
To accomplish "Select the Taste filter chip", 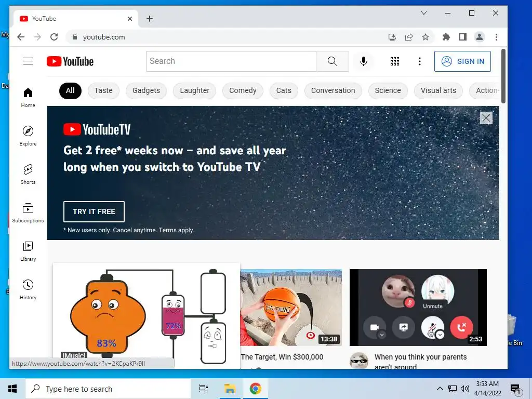I will [103, 90].
